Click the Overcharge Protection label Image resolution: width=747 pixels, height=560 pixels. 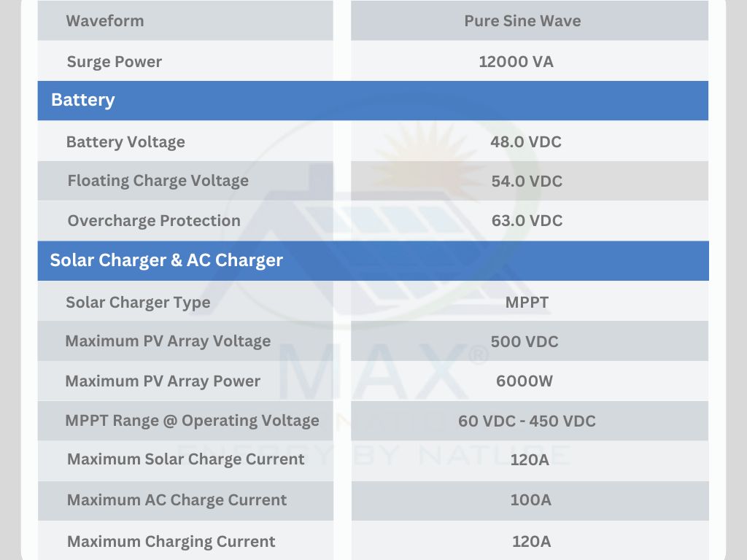[x=154, y=220]
